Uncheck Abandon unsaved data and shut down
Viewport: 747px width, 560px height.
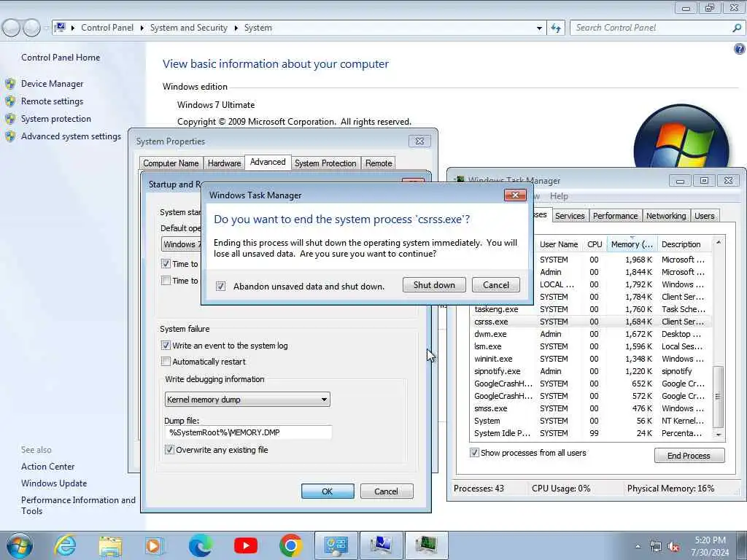click(220, 286)
